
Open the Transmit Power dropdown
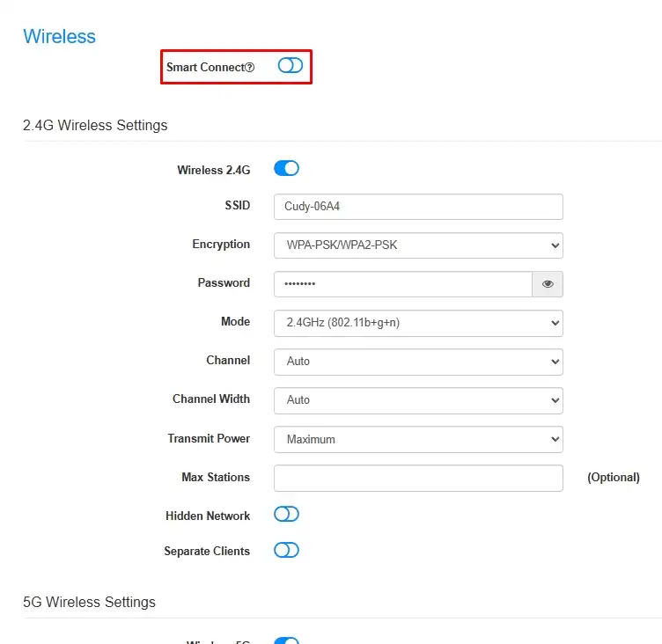click(418, 439)
